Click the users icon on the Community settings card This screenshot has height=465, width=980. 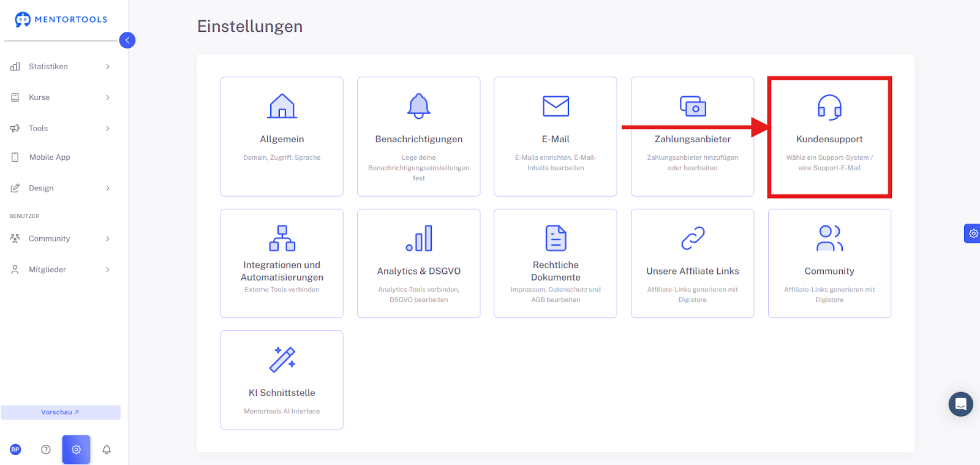[829, 238]
